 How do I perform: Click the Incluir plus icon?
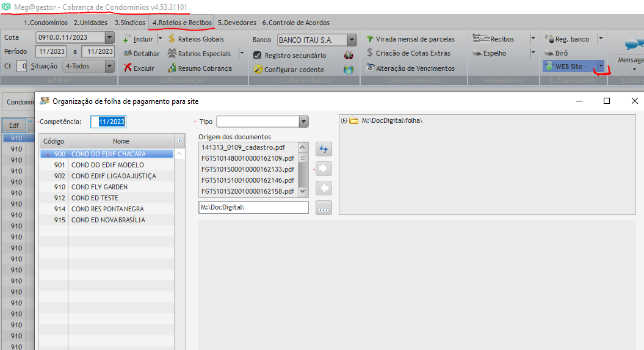pos(127,39)
